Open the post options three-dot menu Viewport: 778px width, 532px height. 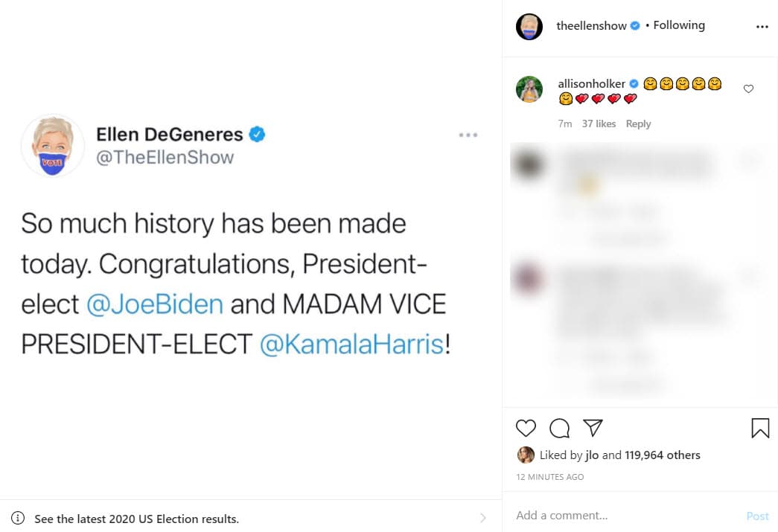pyautogui.click(x=762, y=26)
